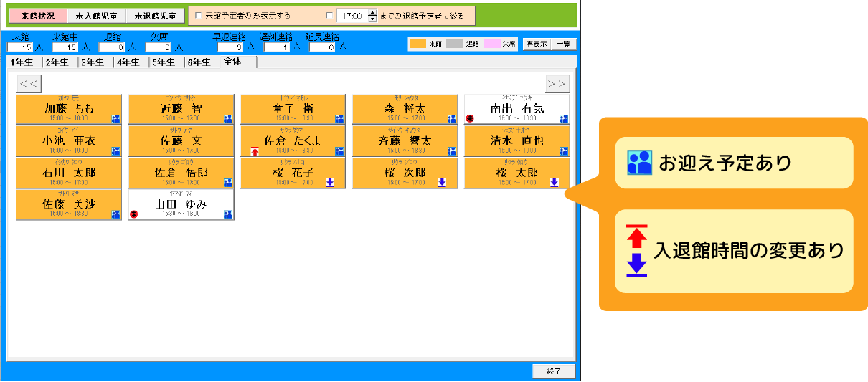Select the 全体 tab
Viewport: 868px width, 382px height.
(x=237, y=62)
